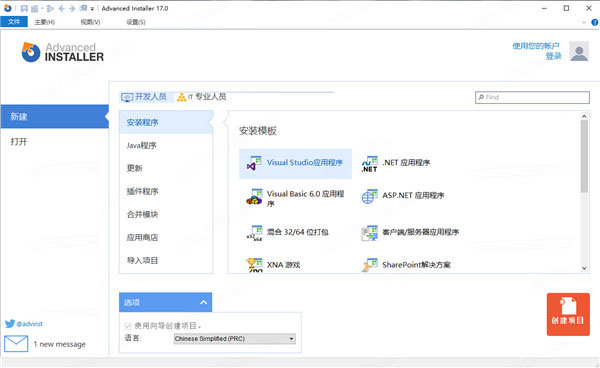
Task: Select the 合并模块 category
Action: click(x=166, y=214)
